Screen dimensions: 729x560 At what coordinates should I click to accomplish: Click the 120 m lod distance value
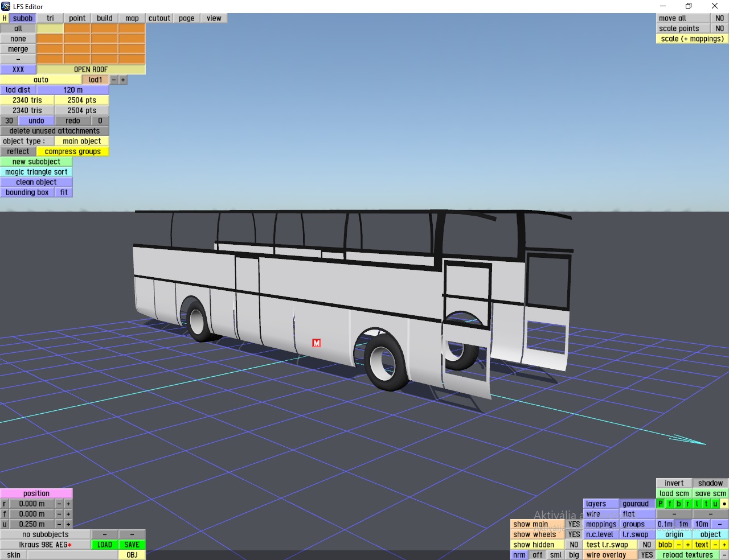[x=73, y=90]
